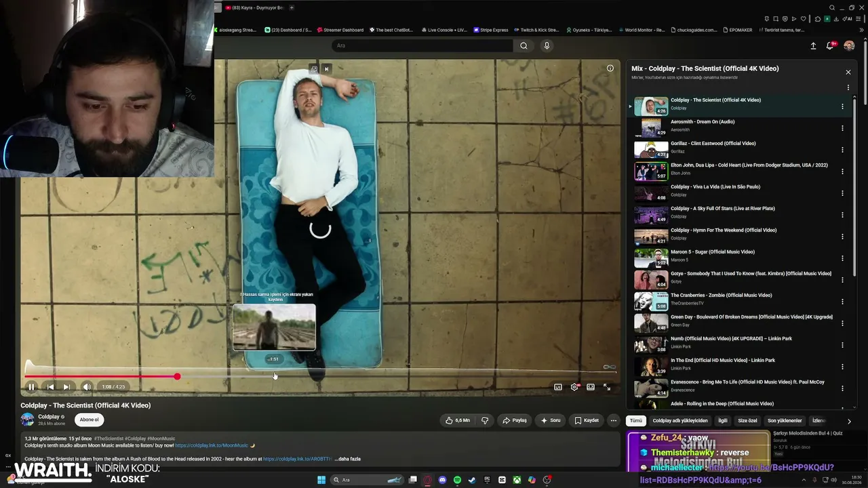Open the Stripe Express bookmark
Screen dimensions: 868x488
pos(491,30)
